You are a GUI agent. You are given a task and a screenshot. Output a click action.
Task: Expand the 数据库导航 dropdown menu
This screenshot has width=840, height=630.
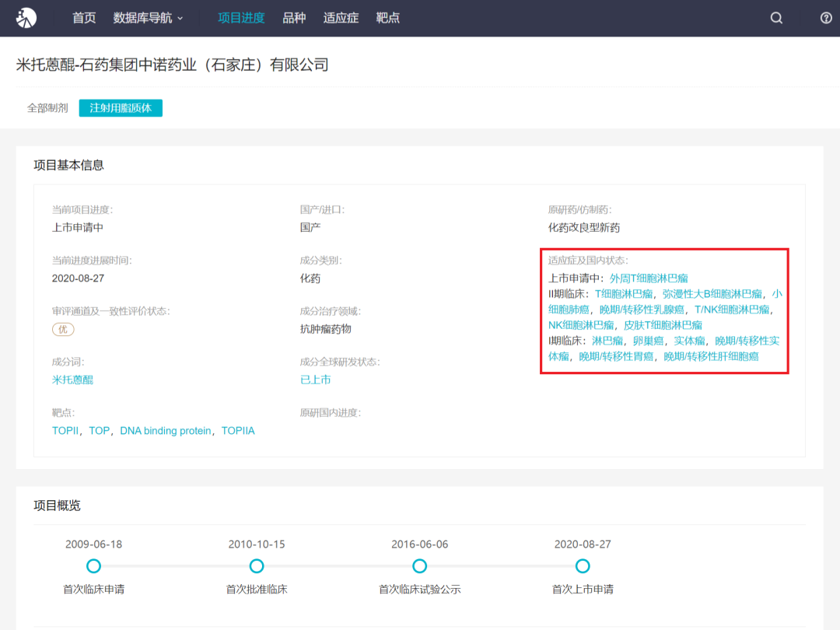[x=148, y=18]
